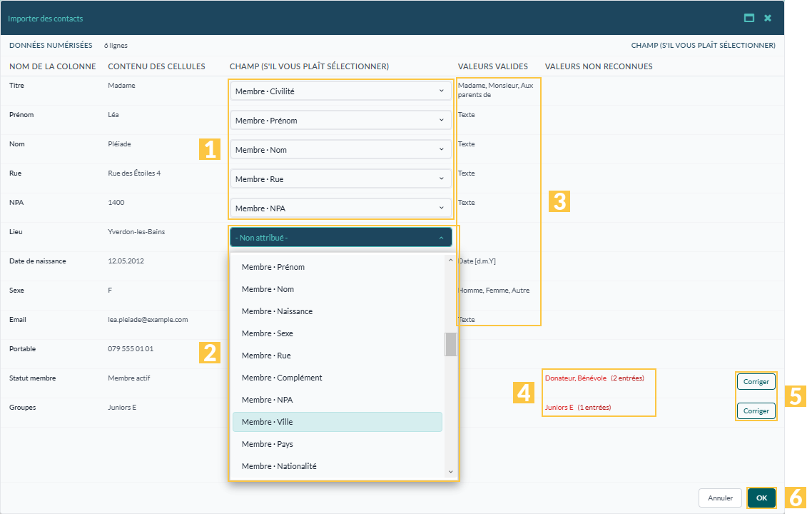812x514 pixels.
Task: Choose Membre · Complément option
Action: click(x=338, y=378)
